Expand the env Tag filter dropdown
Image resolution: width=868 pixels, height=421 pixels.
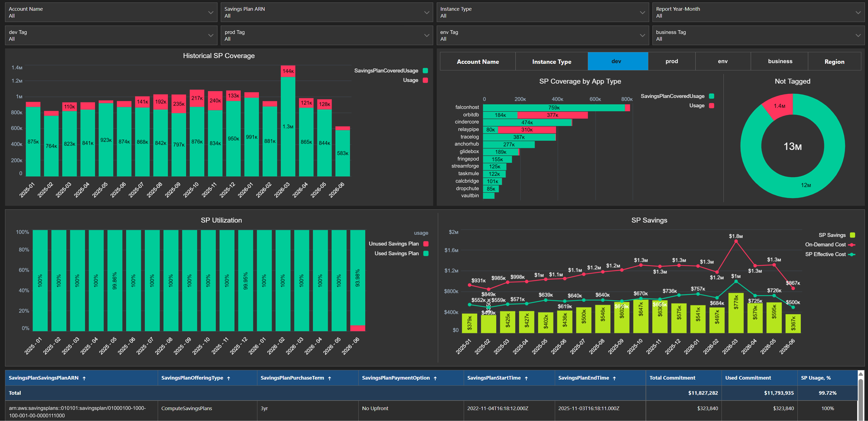[542, 35]
